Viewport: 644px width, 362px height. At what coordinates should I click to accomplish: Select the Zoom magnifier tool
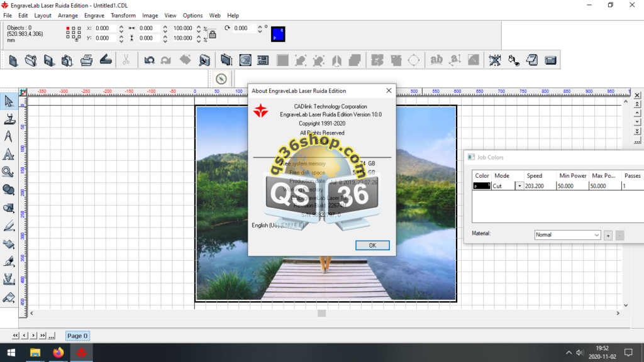(x=9, y=172)
